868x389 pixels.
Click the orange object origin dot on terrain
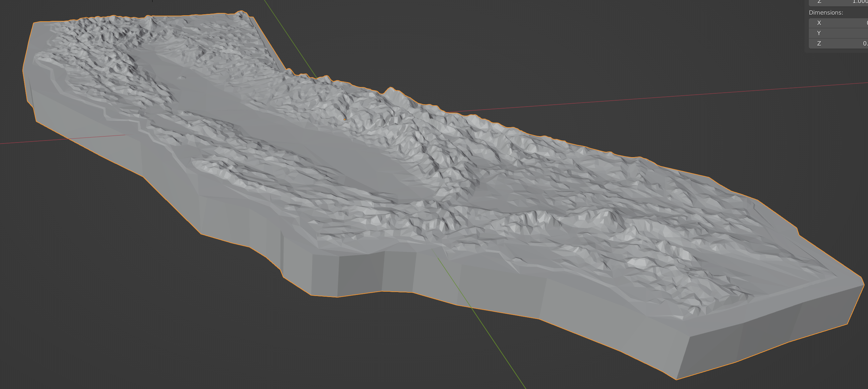[x=345, y=119]
